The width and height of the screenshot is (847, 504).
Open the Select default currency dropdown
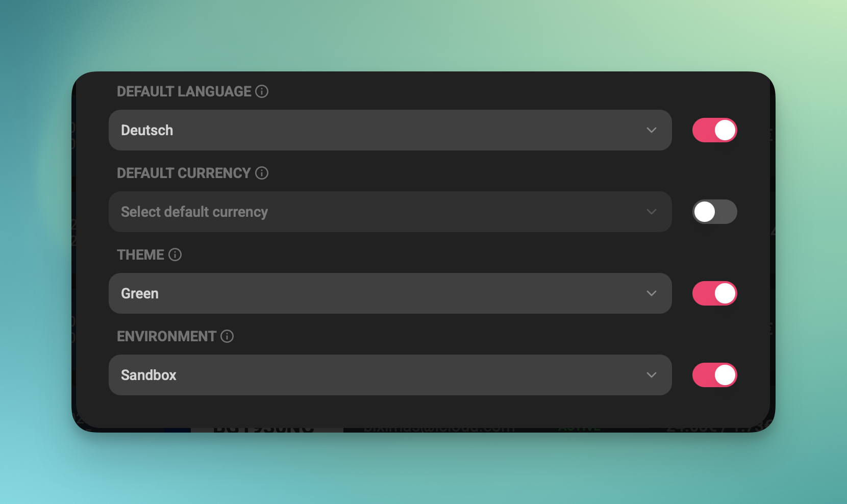390,212
